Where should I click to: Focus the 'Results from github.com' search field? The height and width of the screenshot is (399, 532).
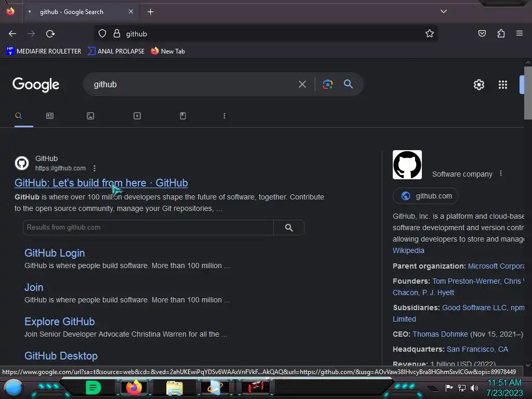148,228
